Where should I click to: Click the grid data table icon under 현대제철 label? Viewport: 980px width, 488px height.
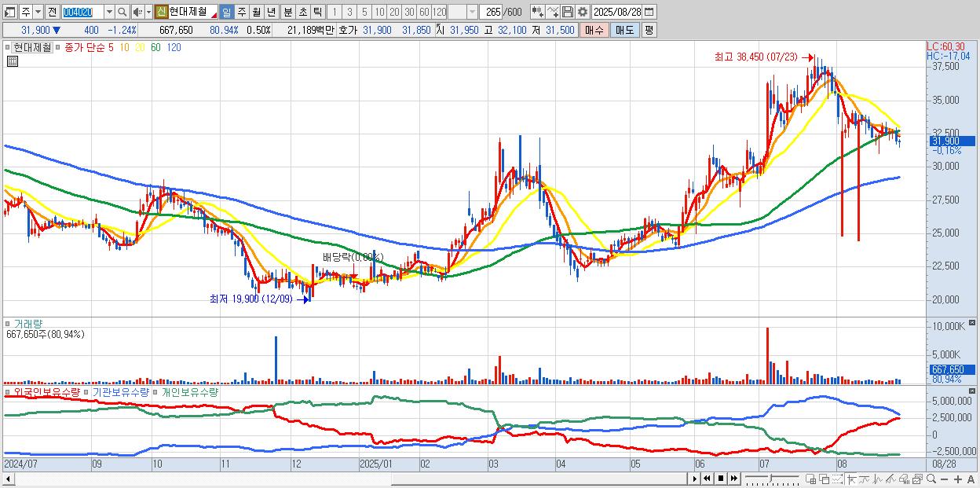tap(12, 61)
